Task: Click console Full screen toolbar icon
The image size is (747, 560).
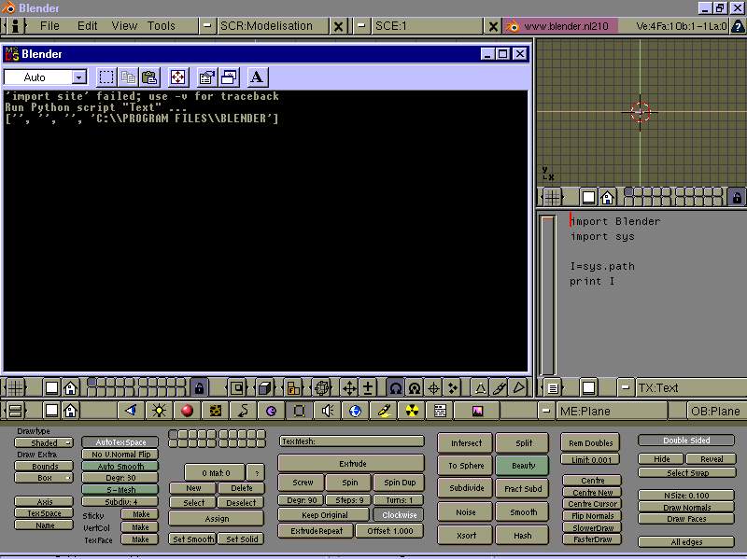Action: (178, 77)
